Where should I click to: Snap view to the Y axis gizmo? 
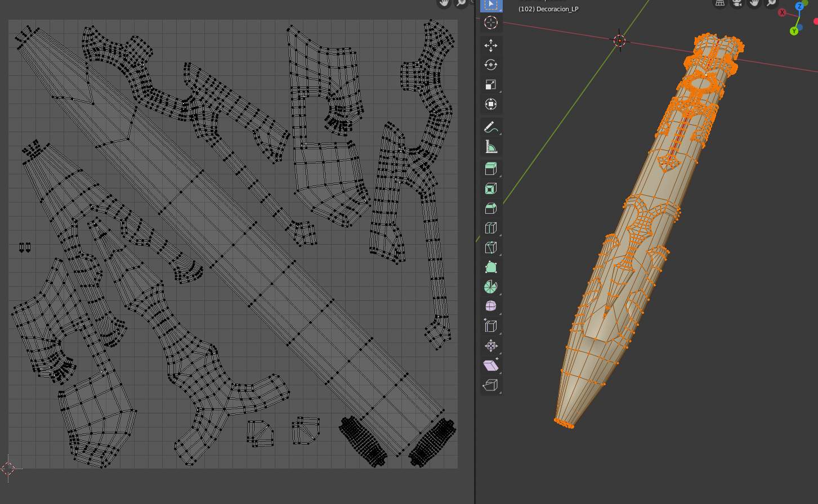pos(794,31)
